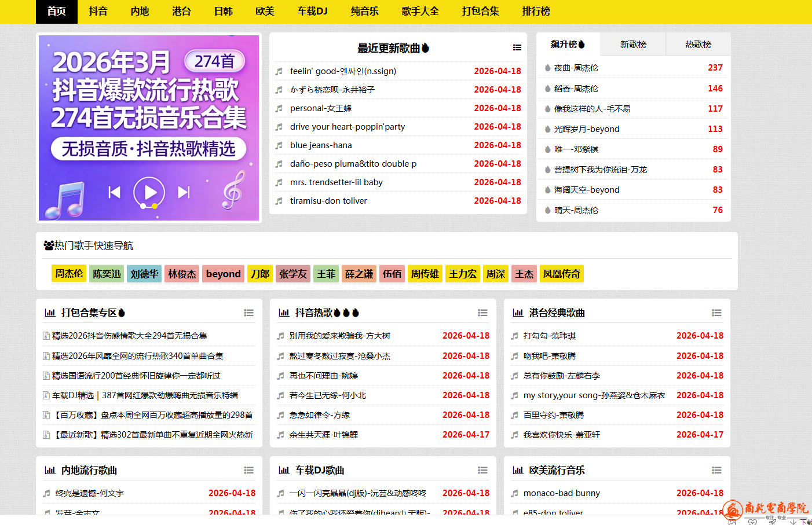
Task: Switch to the 新歌榜 tab
Action: coord(633,45)
